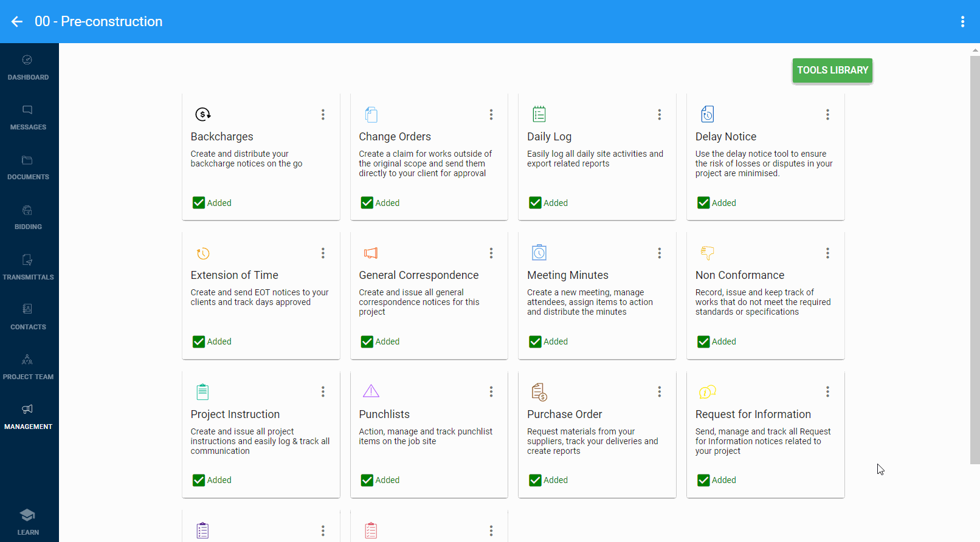Uncheck Added on General Correspondence

(x=367, y=341)
